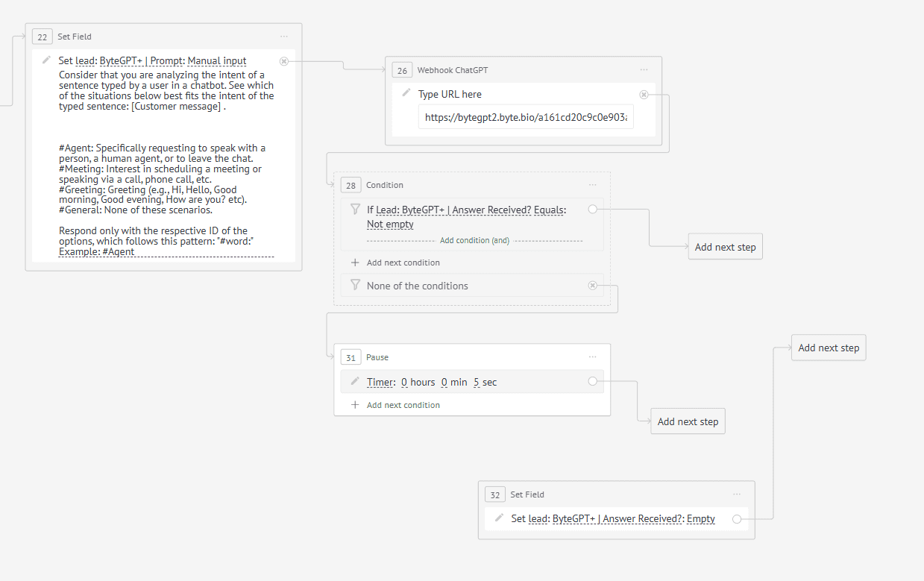The height and width of the screenshot is (581, 924).
Task: Click output connector of Set Field 32
Action: pos(737,519)
